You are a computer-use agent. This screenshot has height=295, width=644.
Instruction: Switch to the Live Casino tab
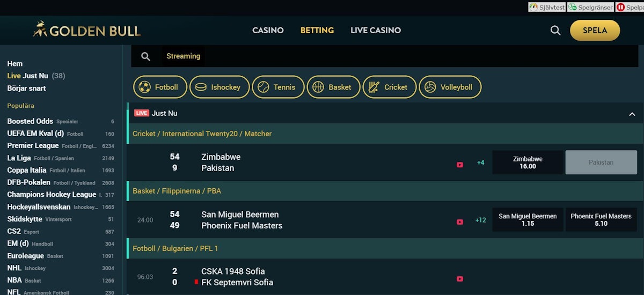pyautogui.click(x=376, y=31)
